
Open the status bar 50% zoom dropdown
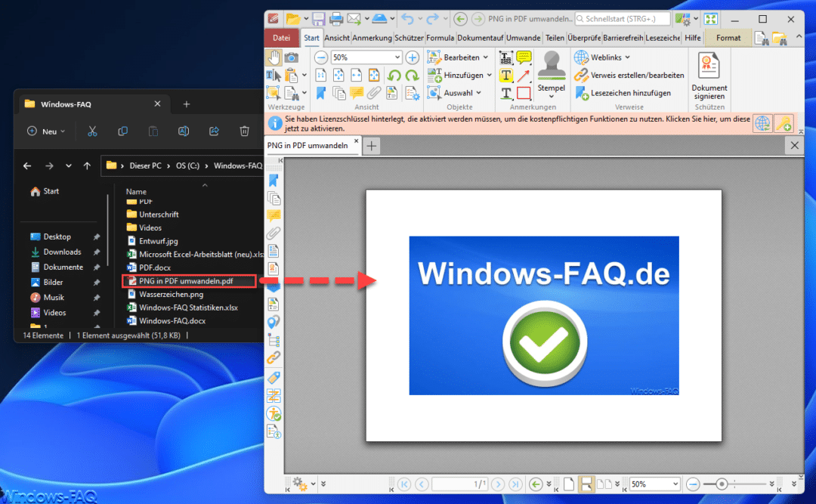(675, 484)
